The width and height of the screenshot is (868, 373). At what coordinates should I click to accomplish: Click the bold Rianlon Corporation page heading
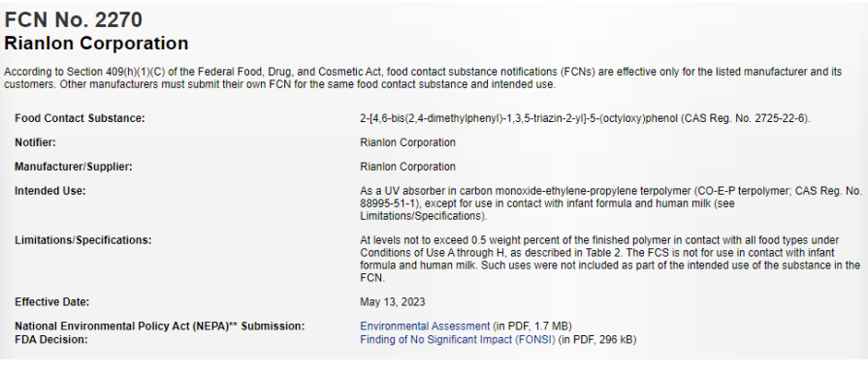[x=96, y=43]
